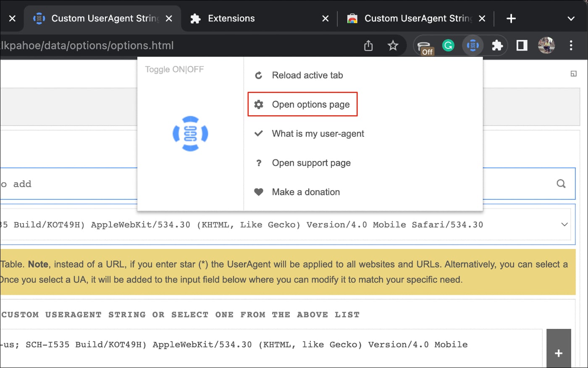Click the small window icon at page top right
This screenshot has width=588, height=368.
pyautogui.click(x=573, y=74)
